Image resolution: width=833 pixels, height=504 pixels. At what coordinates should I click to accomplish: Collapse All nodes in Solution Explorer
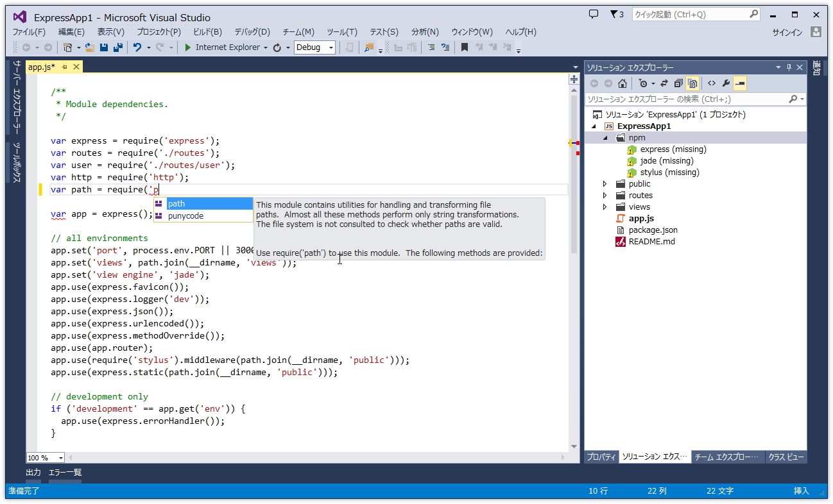click(678, 83)
